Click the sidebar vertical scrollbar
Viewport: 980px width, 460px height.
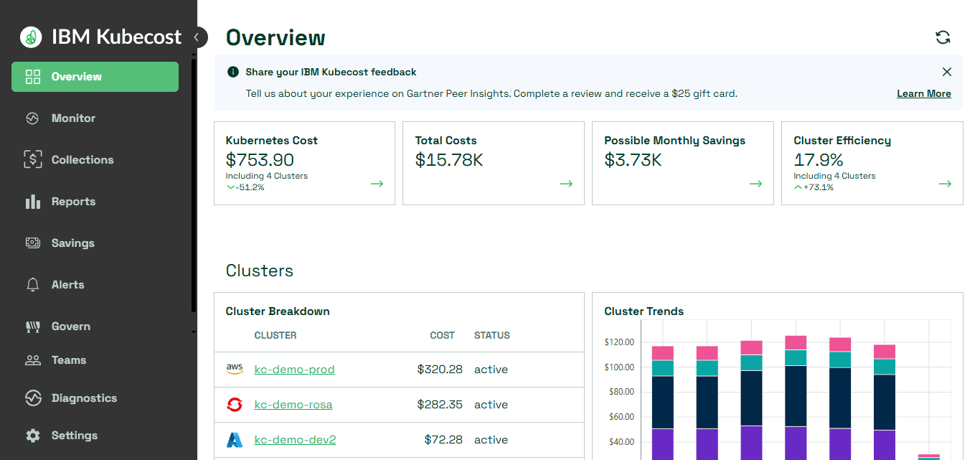click(x=194, y=185)
